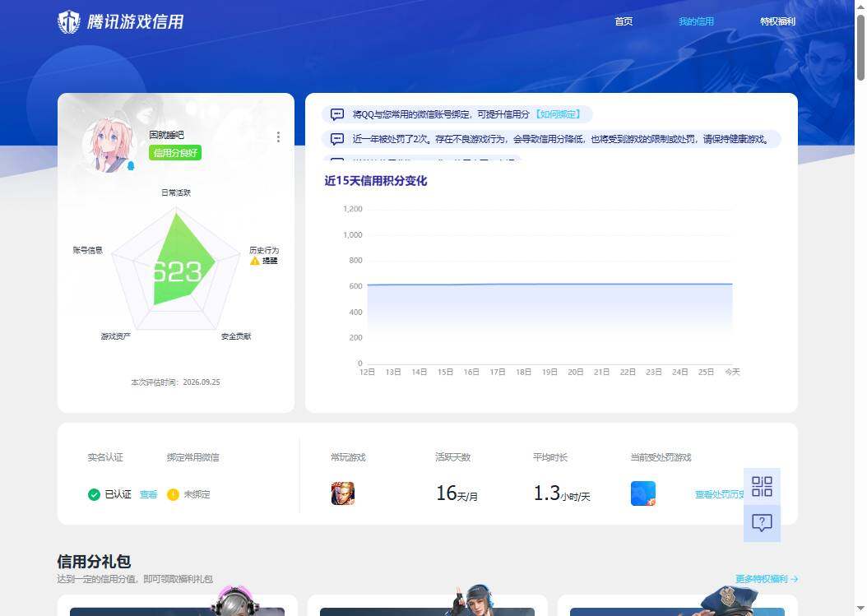867x616 pixels.
Task: Click the 近15天信用积分变化 chart title
Action: point(375,181)
